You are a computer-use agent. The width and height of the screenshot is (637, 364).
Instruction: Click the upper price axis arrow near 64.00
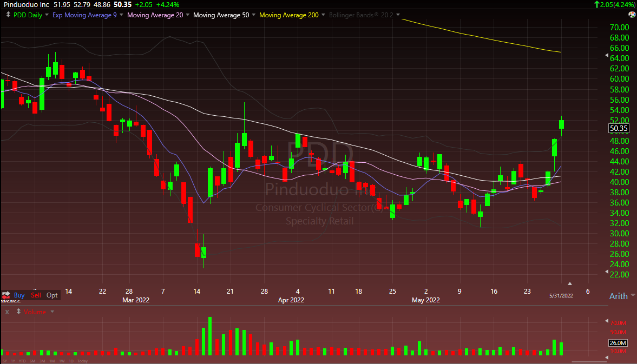point(607,55)
